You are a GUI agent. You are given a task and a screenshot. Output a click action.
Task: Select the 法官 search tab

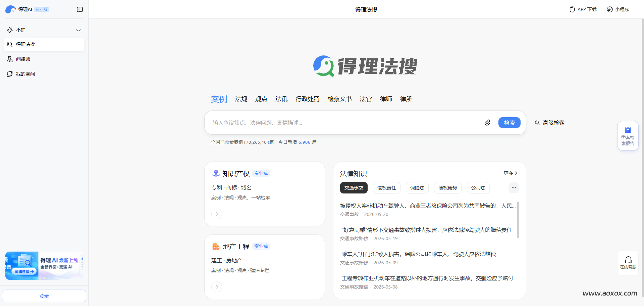tap(366, 99)
